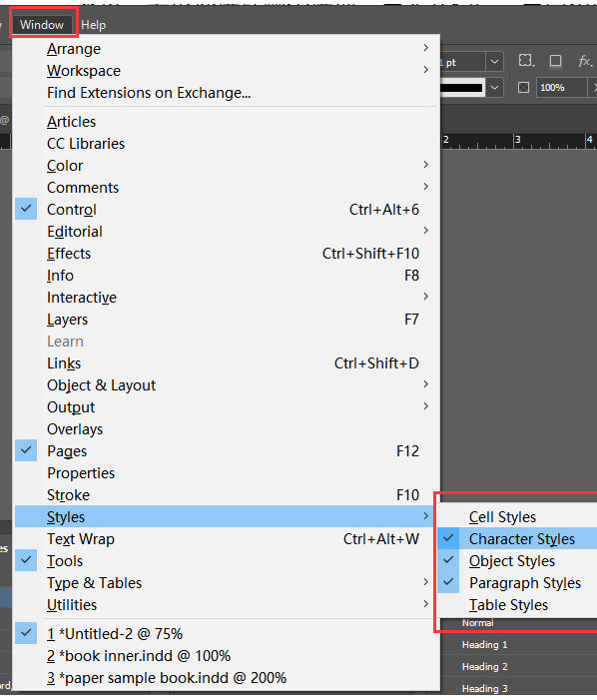Expand the Color submenu
The image size is (597, 700).
pos(227,165)
